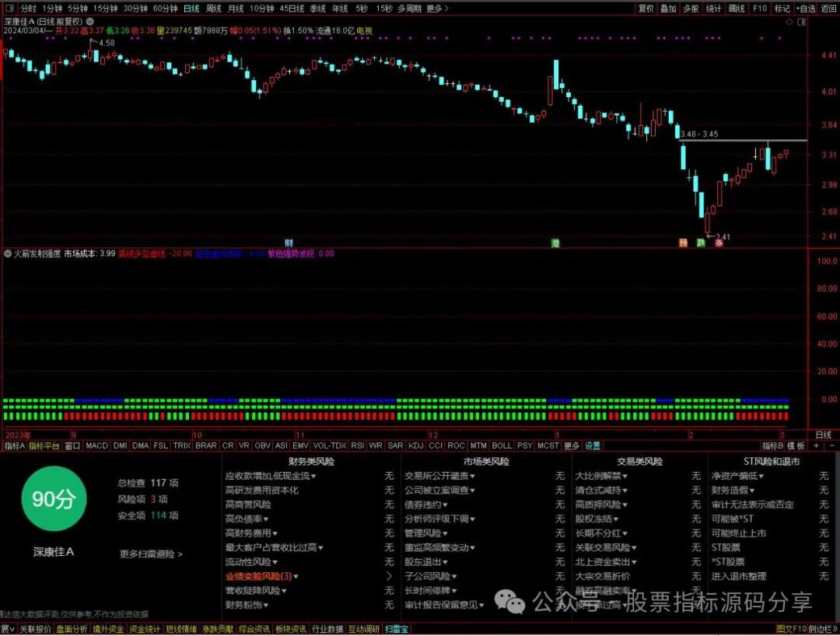Click the green 港 marker on the chart
840x636 pixels.
555,243
